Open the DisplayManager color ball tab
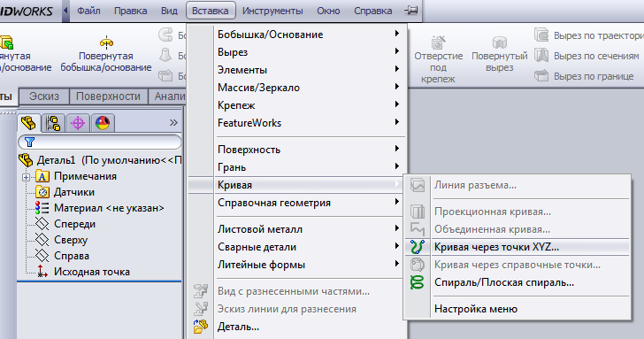Image resolution: width=644 pixels, height=339 pixels. click(x=103, y=123)
